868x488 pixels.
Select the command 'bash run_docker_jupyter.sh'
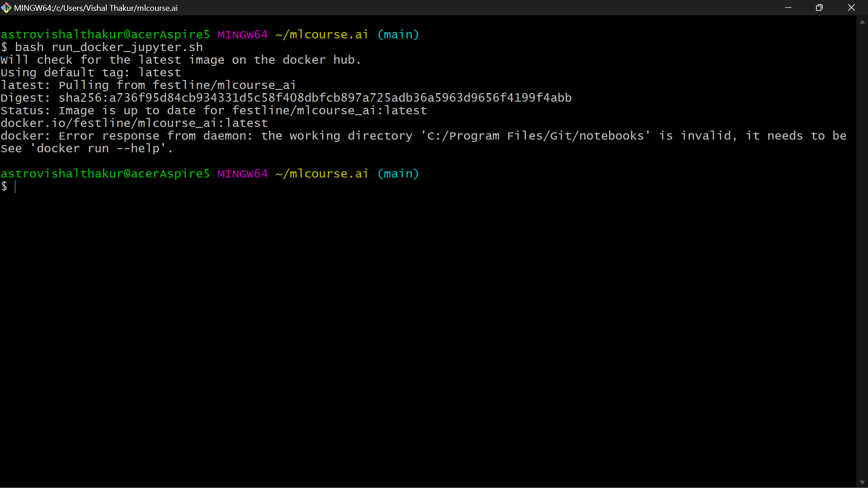(108, 47)
